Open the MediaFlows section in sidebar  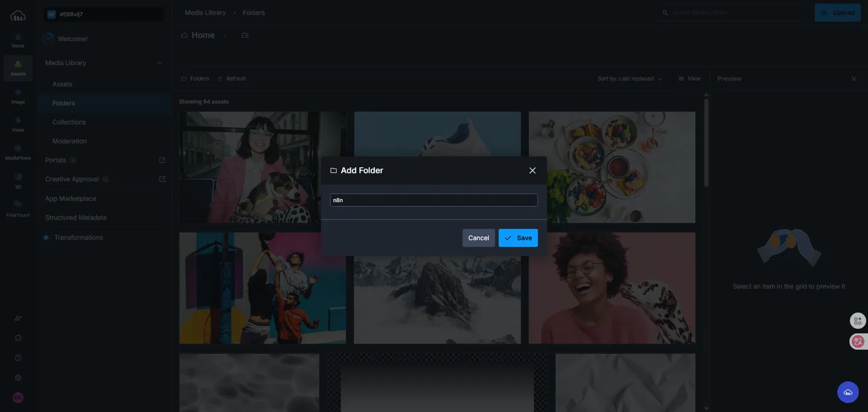(x=18, y=152)
